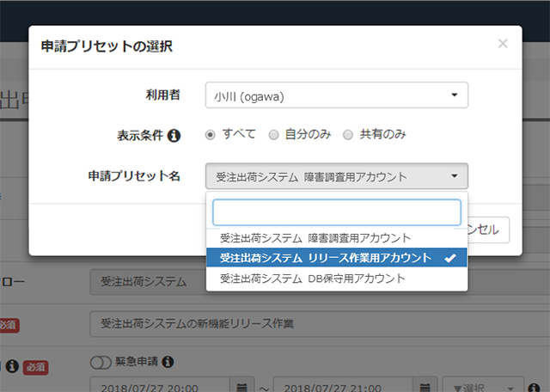Close the 申請プリセットの選択 dialog with X
The height and width of the screenshot is (392, 550).
click(x=503, y=44)
